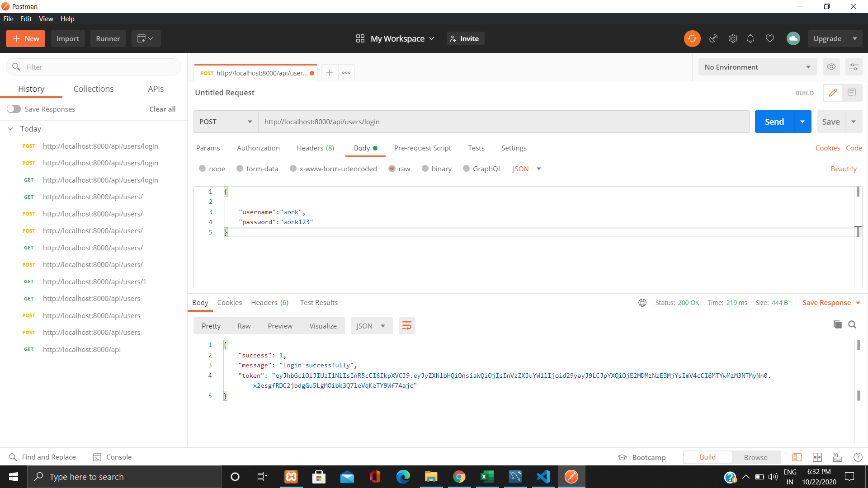Collapse the Today history group
The height and width of the screenshot is (488, 868).
[10, 129]
